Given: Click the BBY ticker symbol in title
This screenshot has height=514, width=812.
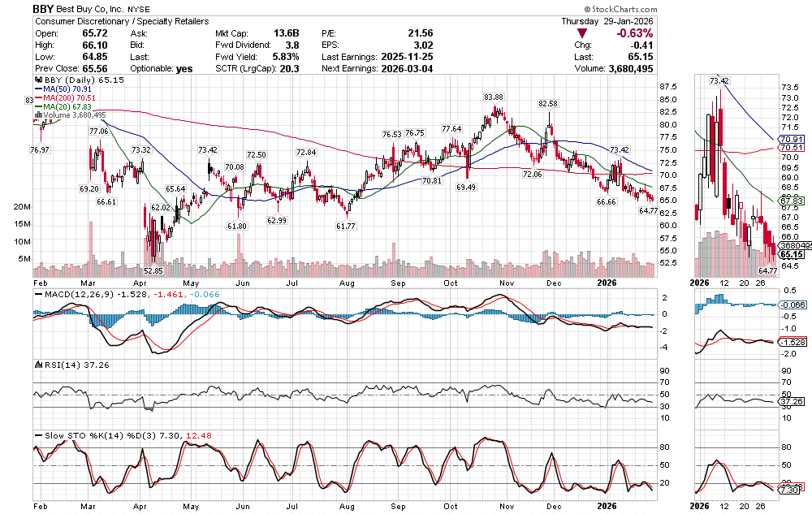Looking at the screenshot, I should point(45,8).
